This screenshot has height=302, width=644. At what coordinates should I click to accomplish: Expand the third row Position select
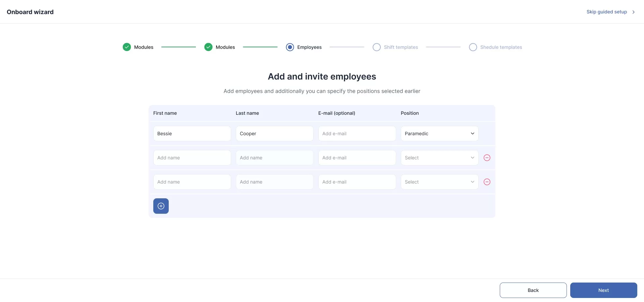[439, 182]
